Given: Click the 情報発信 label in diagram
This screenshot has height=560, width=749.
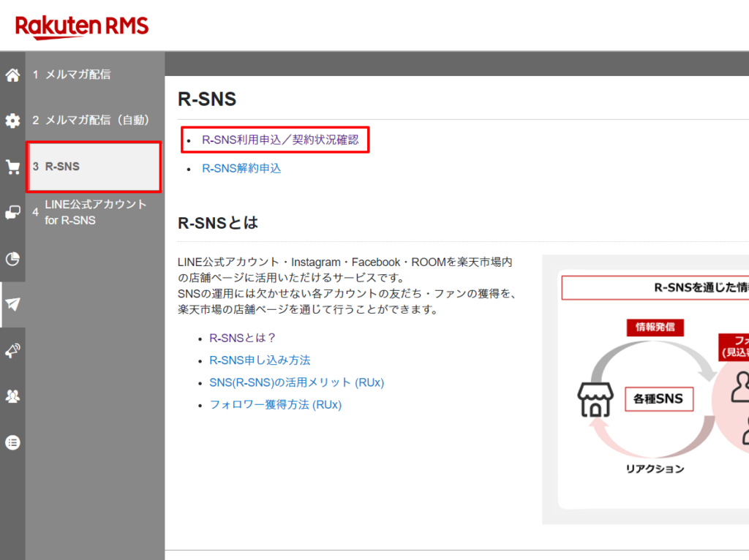Looking at the screenshot, I should tap(655, 328).
